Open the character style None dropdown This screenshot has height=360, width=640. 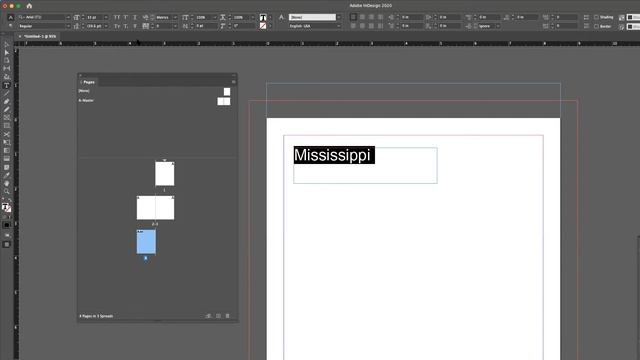tap(339, 17)
